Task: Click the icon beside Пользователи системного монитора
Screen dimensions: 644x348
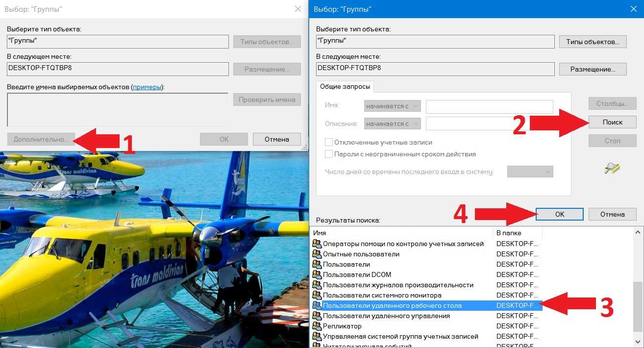Action: (317, 295)
